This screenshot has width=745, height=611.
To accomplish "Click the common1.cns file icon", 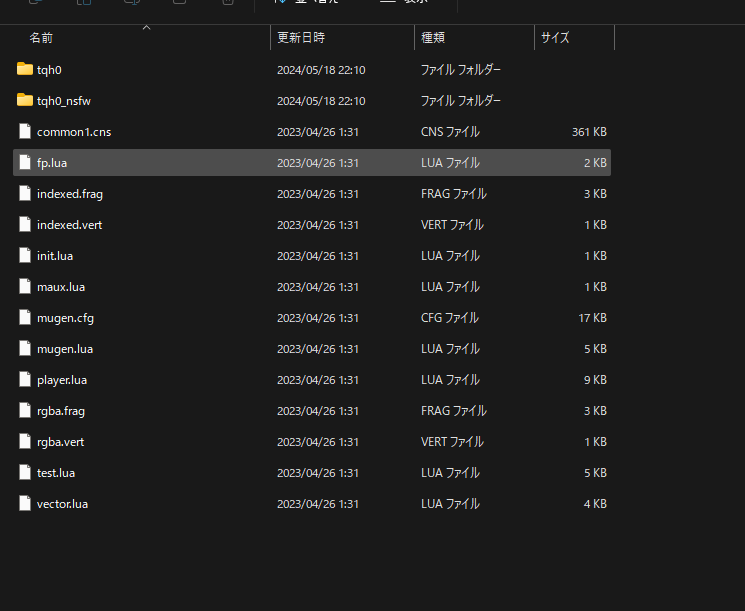I will click(25, 132).
